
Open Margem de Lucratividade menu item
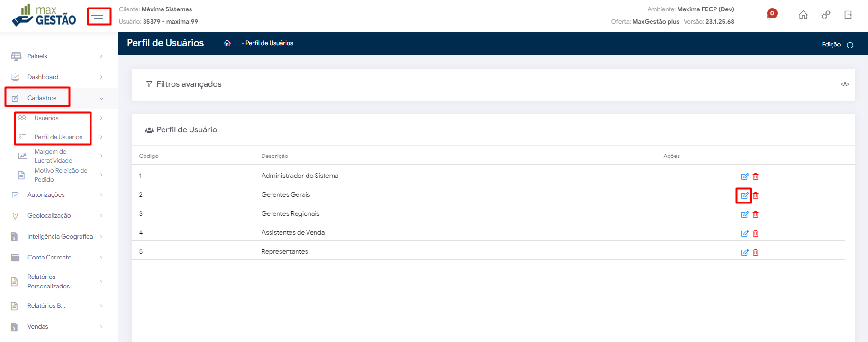53,156
